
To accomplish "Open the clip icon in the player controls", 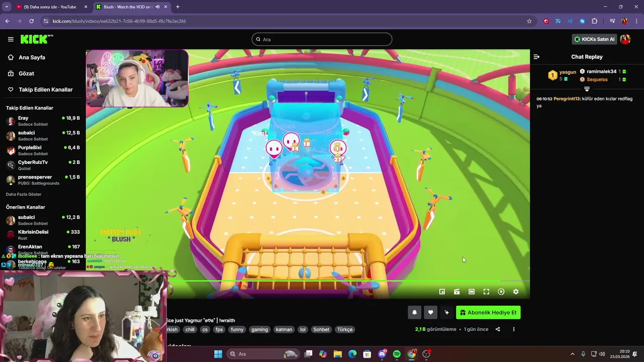I will (x=457, y=292).
